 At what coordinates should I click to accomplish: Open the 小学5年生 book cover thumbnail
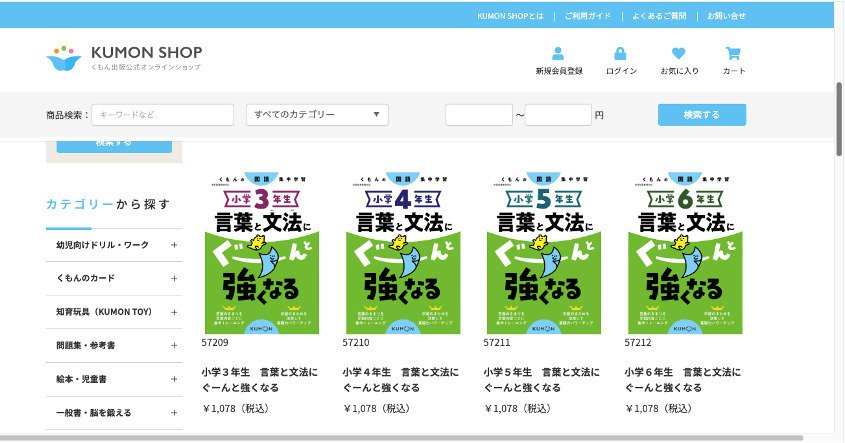tap(544, 253)
